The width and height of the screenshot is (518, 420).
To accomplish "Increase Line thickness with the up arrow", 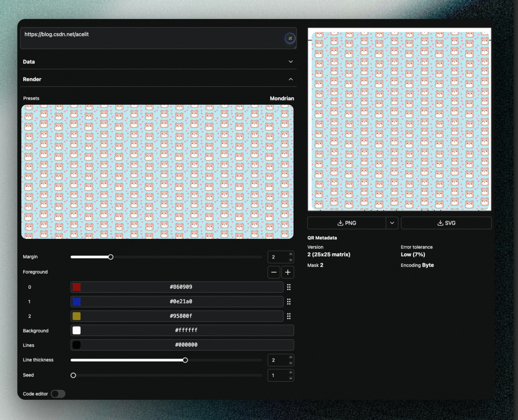I will click(x=291, y=357).
